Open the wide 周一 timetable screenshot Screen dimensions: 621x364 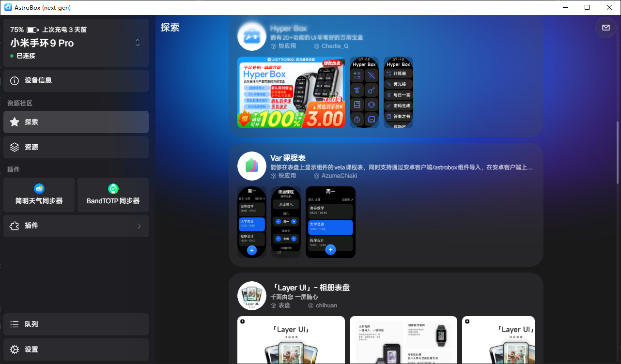point(330,222)
